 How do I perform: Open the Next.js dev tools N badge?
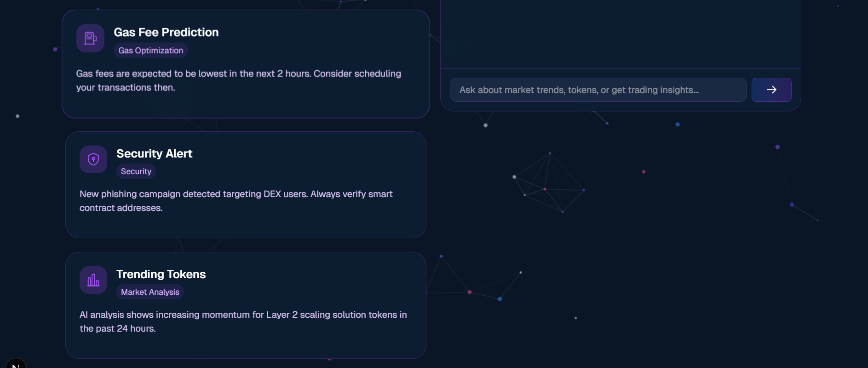point(15,364)
